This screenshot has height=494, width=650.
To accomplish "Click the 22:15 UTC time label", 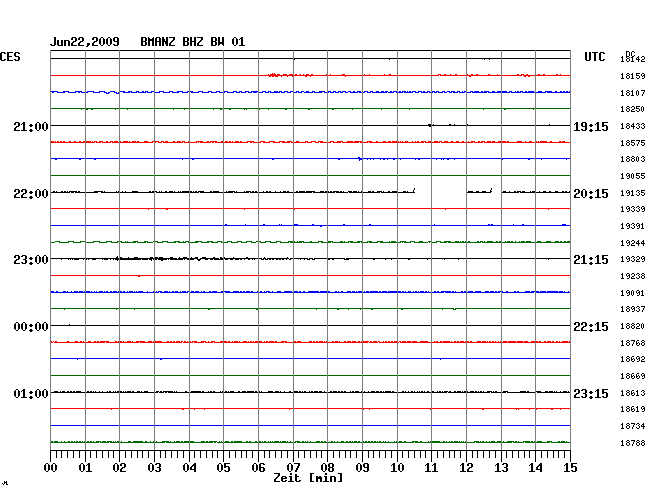I will click(x=591, y=327).
